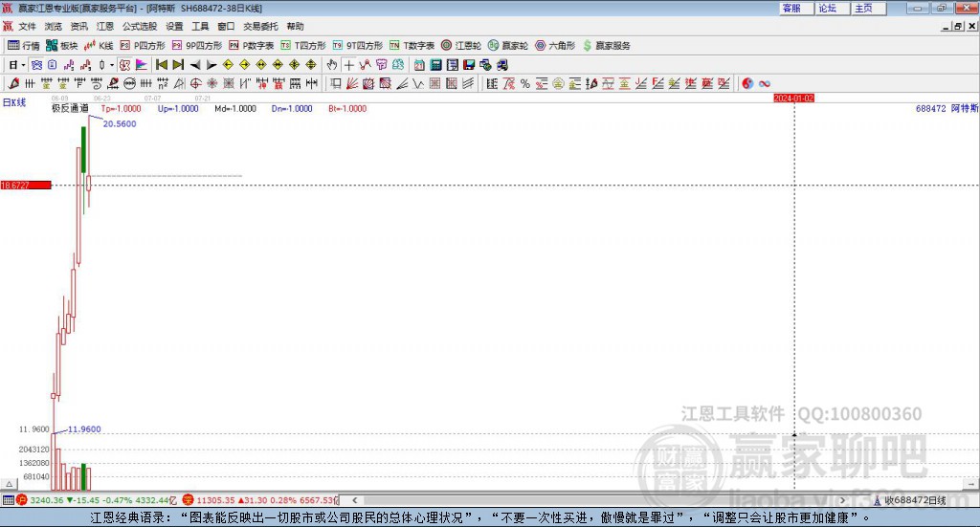
Task: Click the Tp=1.0000 indicator value
Action: pos(122,109)
